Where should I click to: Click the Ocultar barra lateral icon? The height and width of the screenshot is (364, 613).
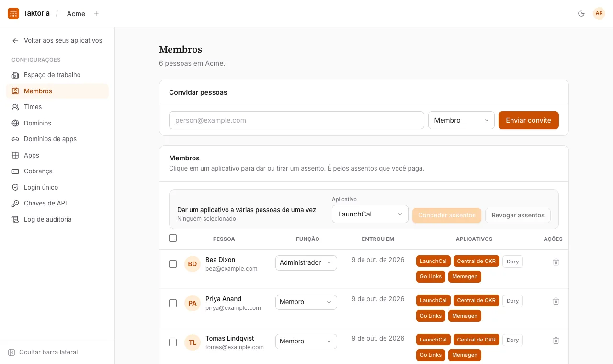(11, 353)
